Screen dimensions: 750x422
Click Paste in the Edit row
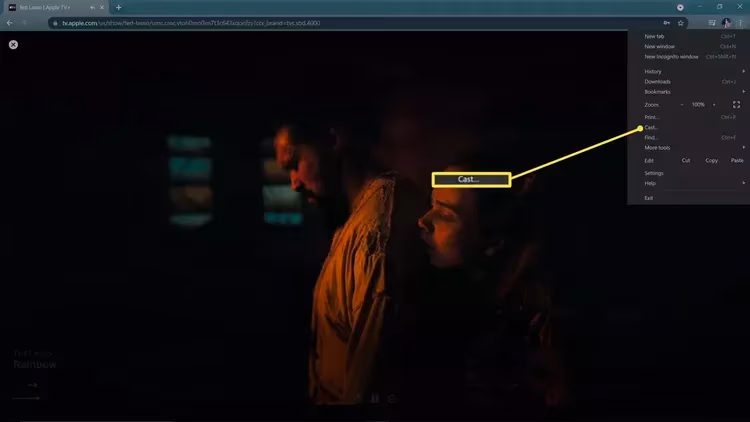click(737, 161)
